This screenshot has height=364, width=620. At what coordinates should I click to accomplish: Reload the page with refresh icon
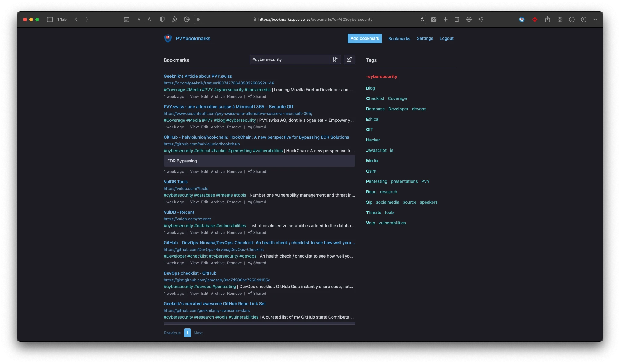click(x=422, y=20)
